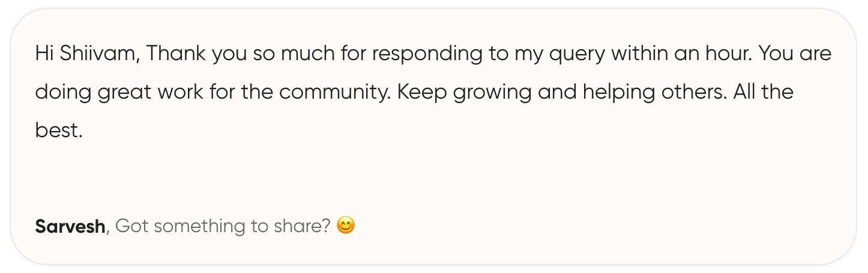This screenshot has width=868, height=273.
Task: Click the smiling face emoji
Action: (346, 226)
